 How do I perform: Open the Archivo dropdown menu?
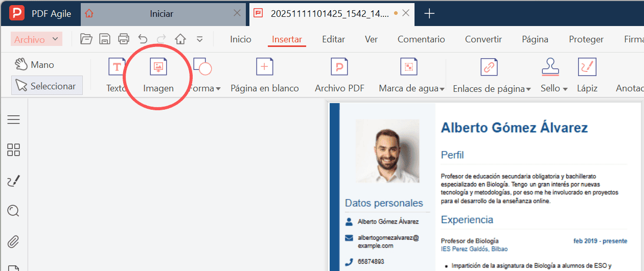[36, 39]
